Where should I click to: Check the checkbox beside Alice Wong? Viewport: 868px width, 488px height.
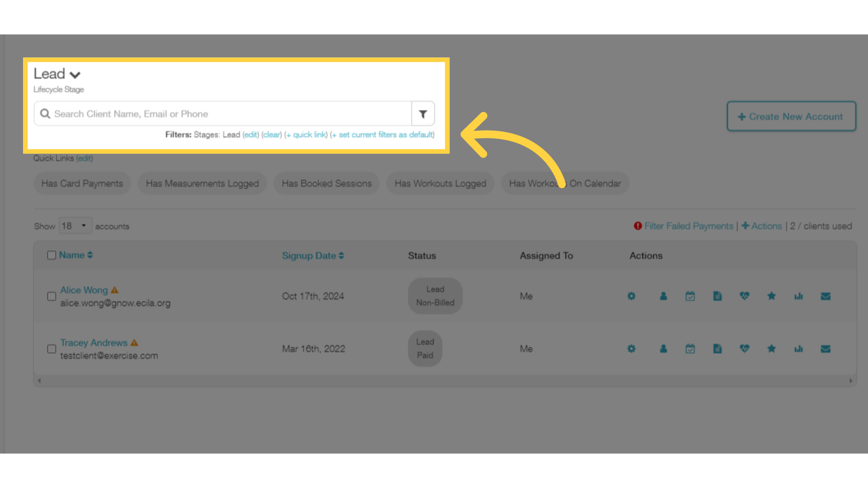point(51,296)
